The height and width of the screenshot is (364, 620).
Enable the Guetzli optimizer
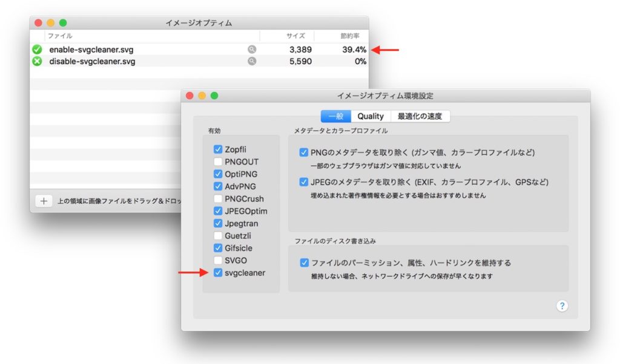pyautogui.click(x=217, y=235)
